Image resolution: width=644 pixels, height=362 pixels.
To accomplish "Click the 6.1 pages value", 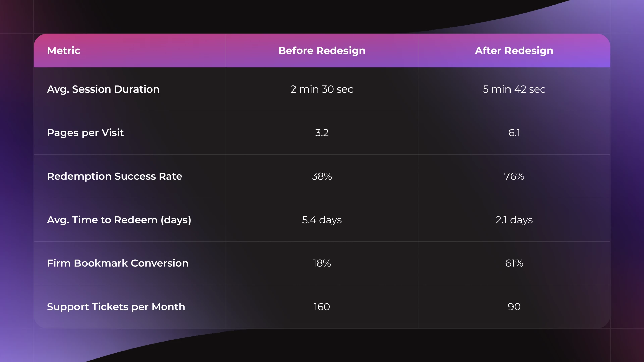I will point(514,133).
